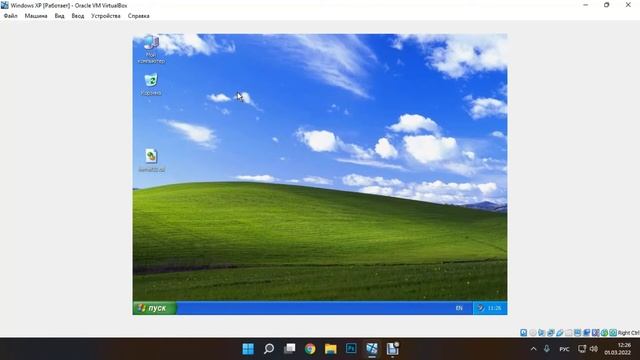This screenshot has height=360, width=640.
Task: Open host clock showing 12:26
Action: tap(618, 349)
